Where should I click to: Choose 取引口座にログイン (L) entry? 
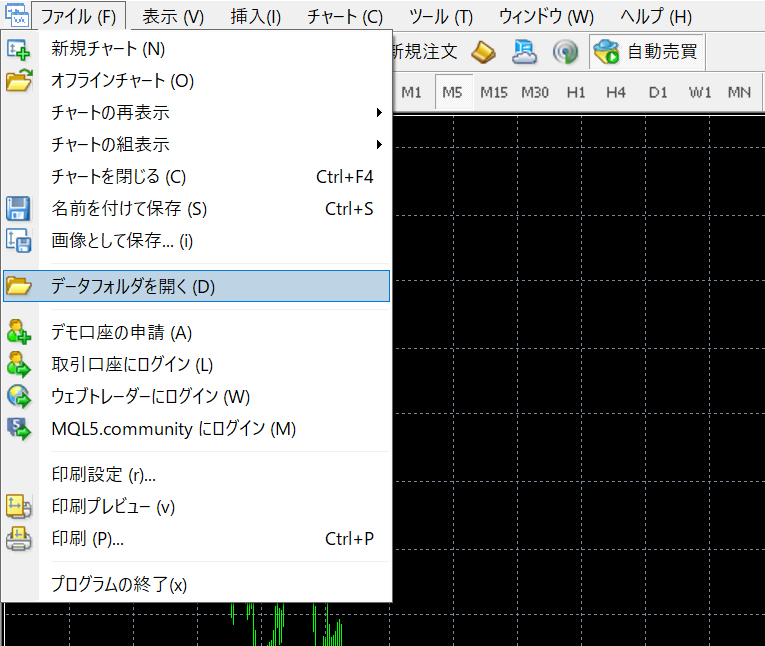pos(196,364)
